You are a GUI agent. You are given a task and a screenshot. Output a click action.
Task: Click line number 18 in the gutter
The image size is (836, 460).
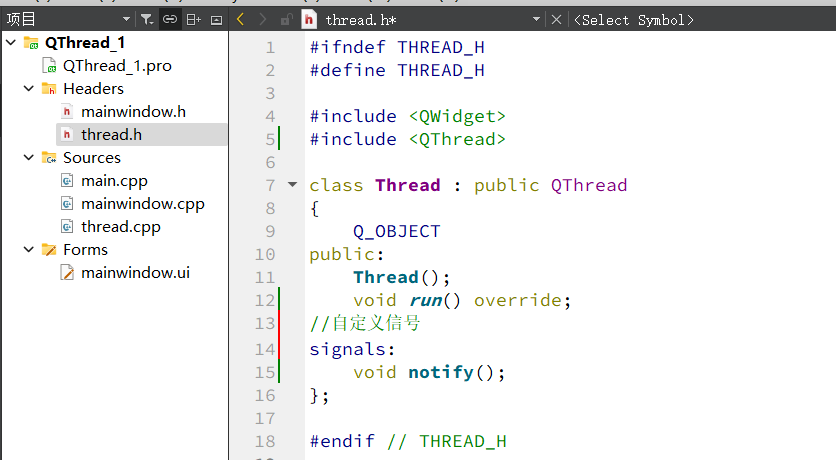point(265,441)
